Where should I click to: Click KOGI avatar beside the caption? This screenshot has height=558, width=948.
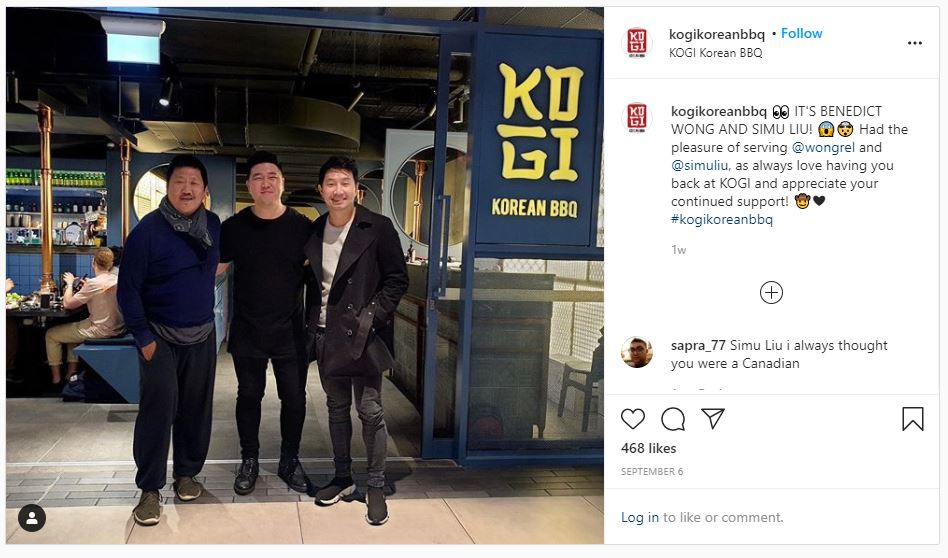(637, 117)
